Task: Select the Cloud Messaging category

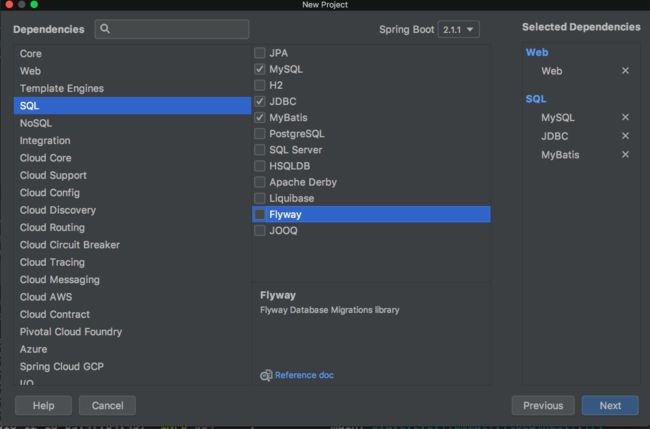Action: pos(132,280)
